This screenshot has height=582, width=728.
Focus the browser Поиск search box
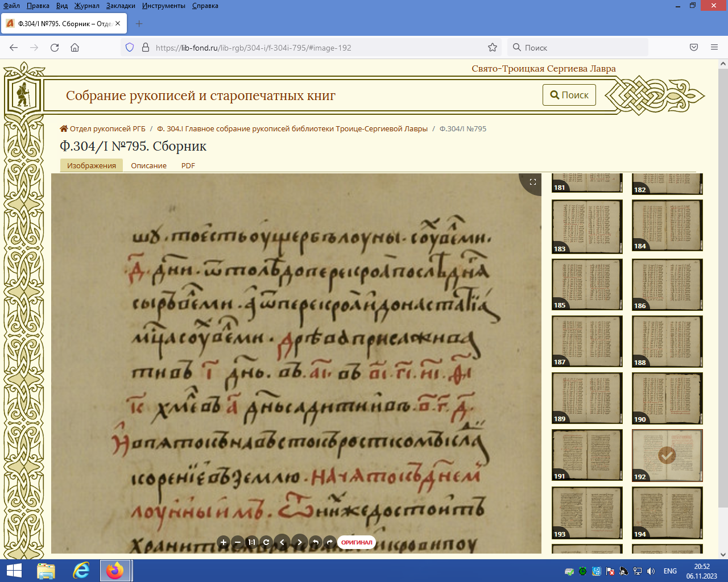577,48
